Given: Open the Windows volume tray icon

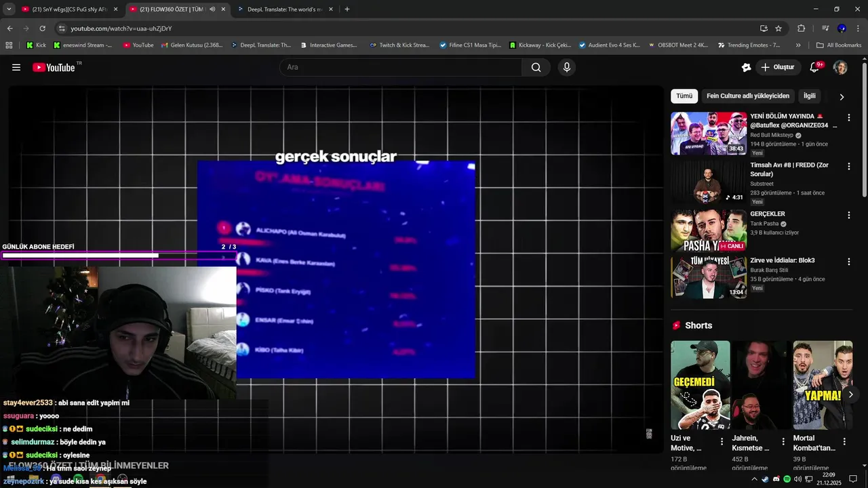Looking at the screenshot, I should tap(797, 479).
